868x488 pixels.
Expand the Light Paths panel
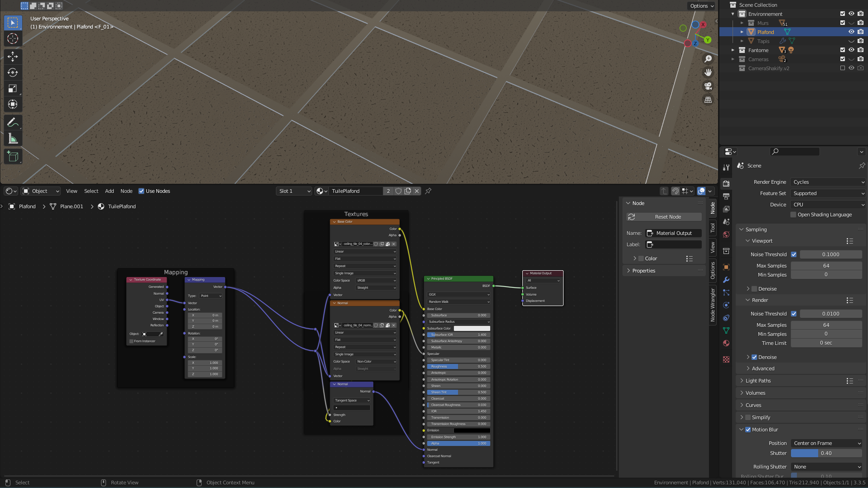point(758,381)
